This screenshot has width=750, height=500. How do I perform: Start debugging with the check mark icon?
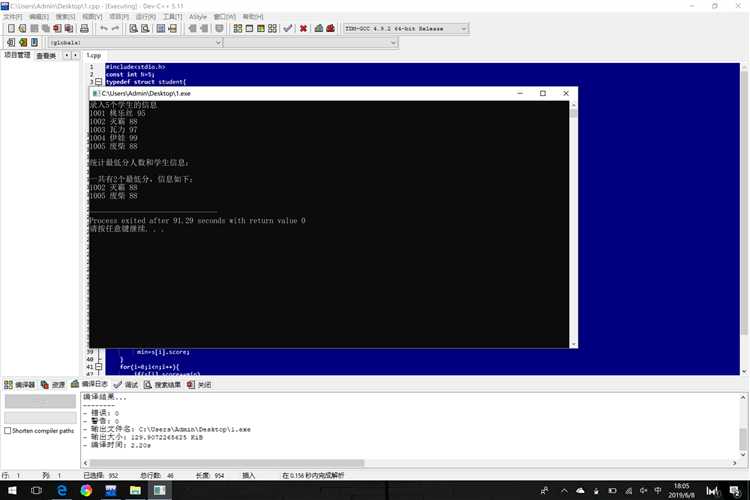(287, 29)
